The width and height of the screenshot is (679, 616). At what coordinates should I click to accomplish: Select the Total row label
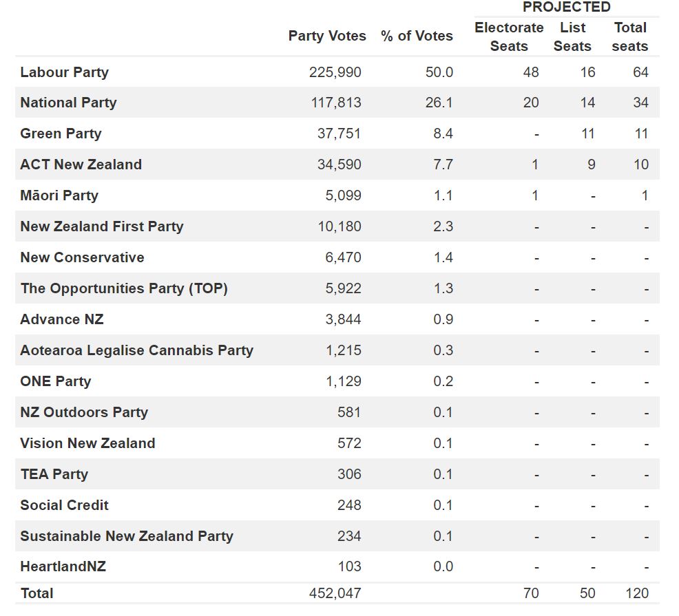[36, 593]
